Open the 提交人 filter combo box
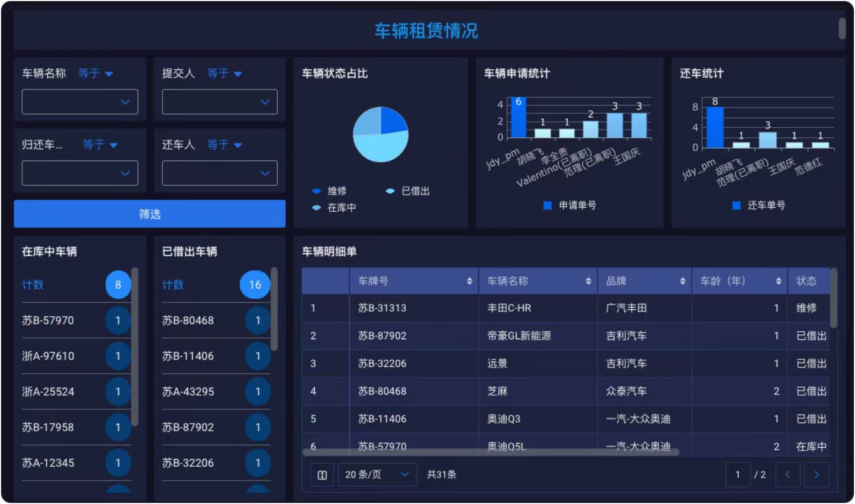Viewport: 855px width, 504px height. pos(220,102)
